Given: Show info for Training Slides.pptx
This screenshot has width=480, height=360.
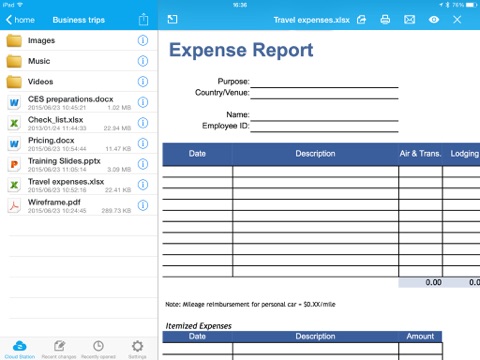Looking at the screenshot, I should 143,164.
